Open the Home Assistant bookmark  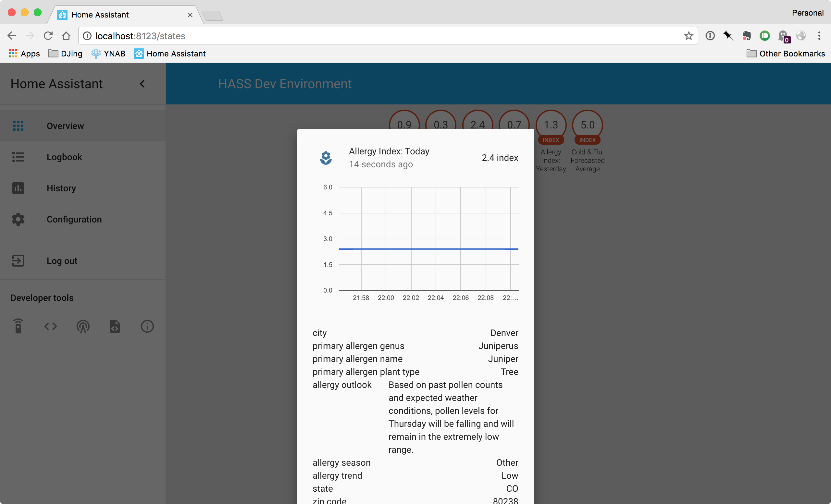click(x=170, y=54)
